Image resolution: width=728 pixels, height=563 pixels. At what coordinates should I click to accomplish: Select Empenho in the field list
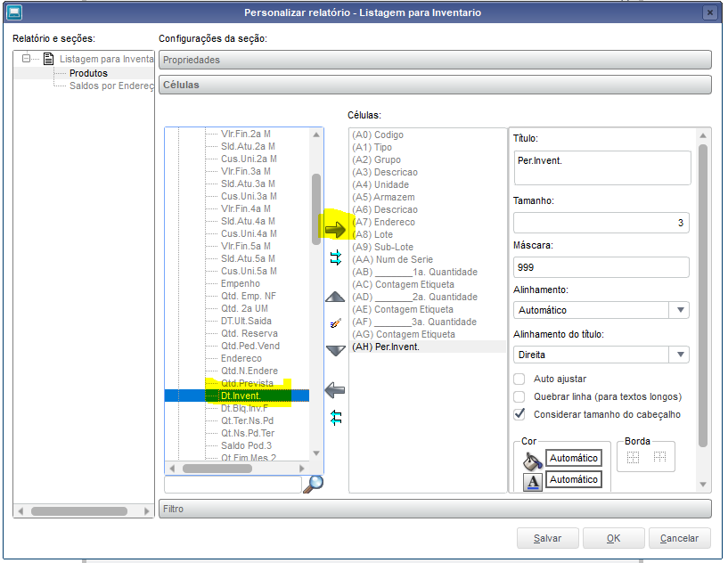pyautogui.click(x=240, y=283)
